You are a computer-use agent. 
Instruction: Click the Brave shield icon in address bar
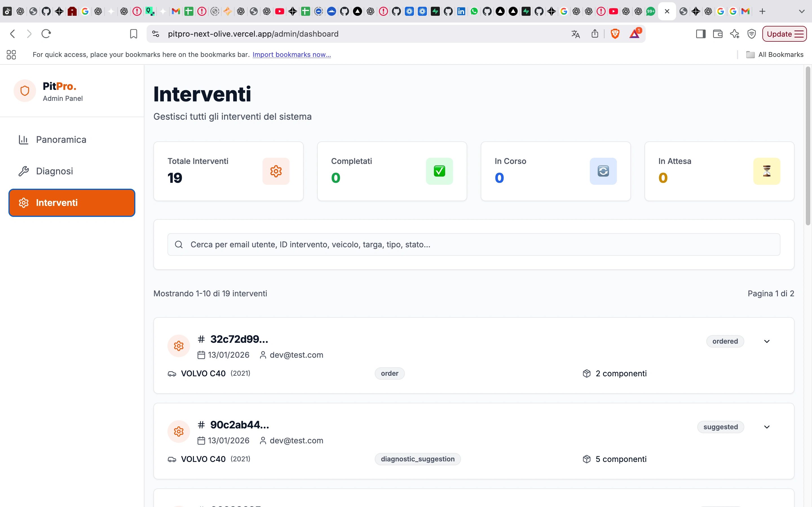[615, 34]
